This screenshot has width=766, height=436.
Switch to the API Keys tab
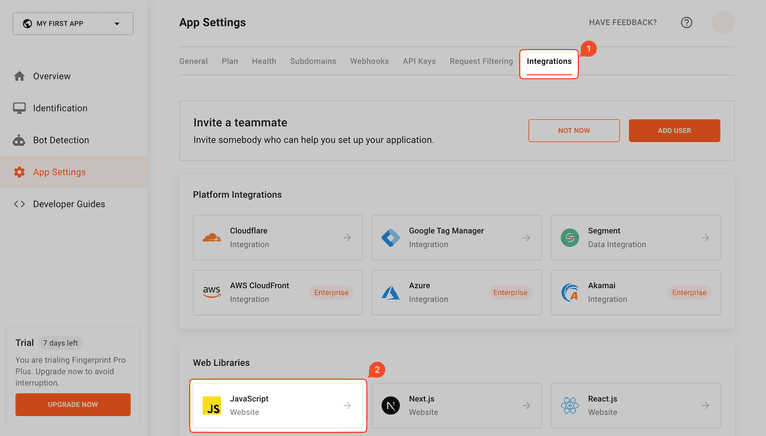click(419, 61)
